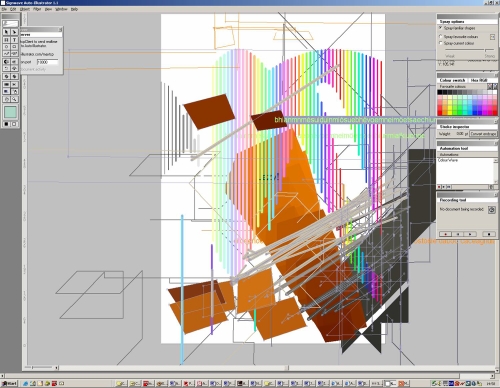Switch to the Hex RGB tab
This screenshot has height=388, width=500.
tap(479, 80)
